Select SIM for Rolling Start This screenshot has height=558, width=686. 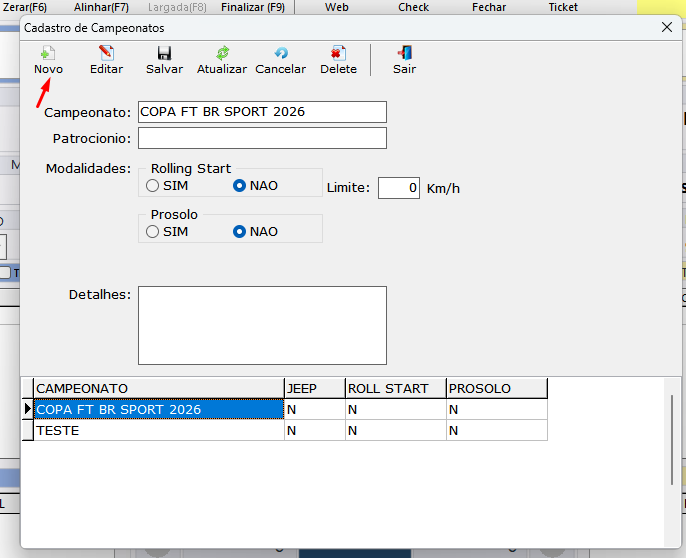[x=152, y=186]
